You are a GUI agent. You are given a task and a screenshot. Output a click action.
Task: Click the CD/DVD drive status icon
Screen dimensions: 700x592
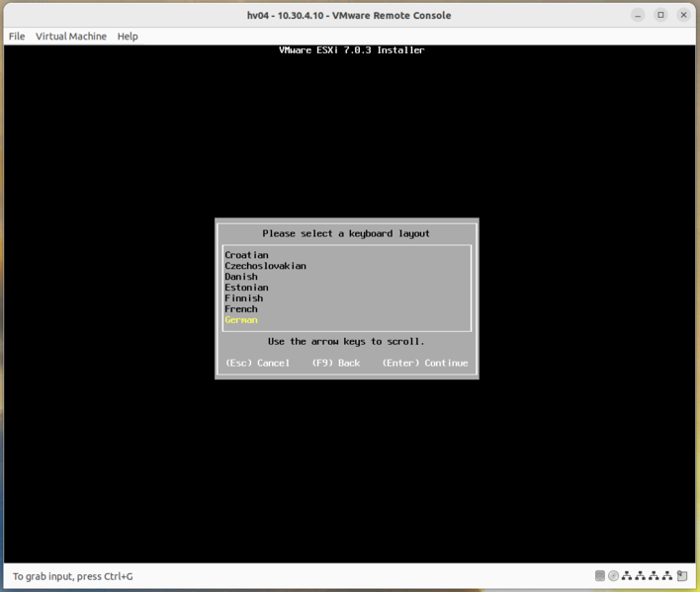point(613,576)
